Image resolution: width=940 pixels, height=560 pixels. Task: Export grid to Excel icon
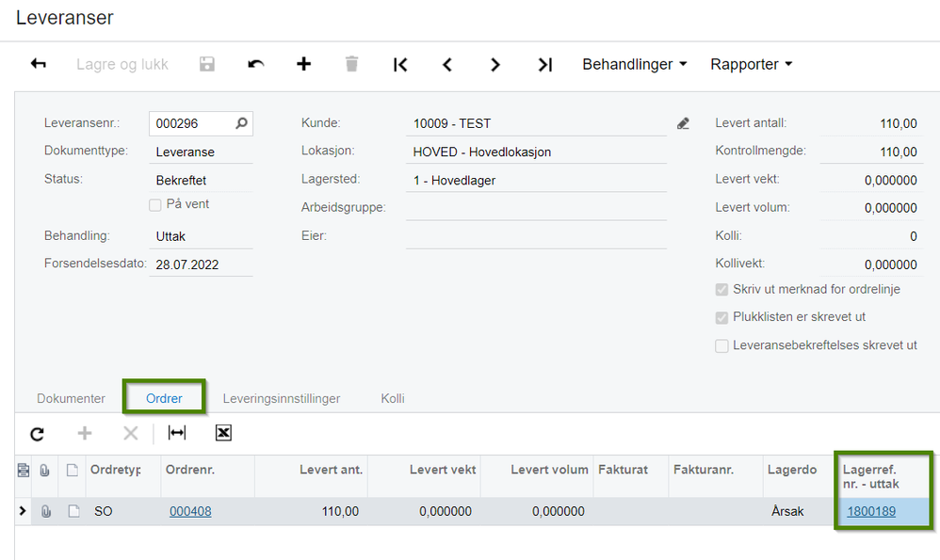pyautogui.click(x=223, y=432)
